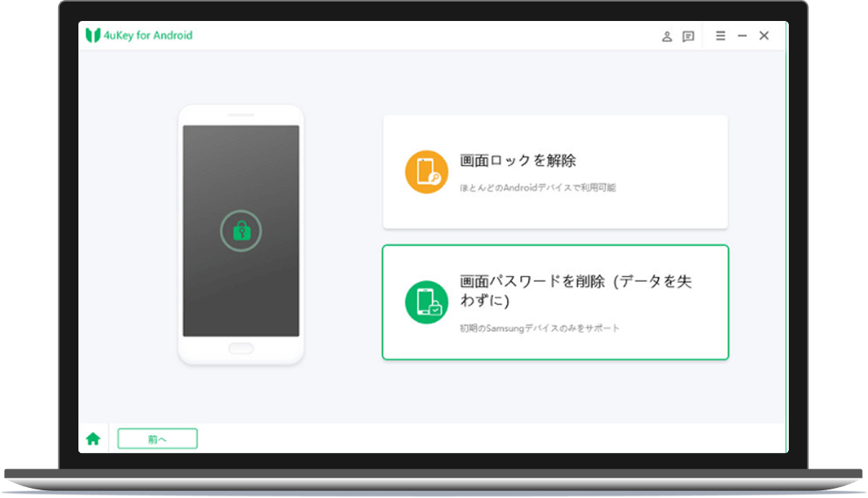Choose the Samsung-only unlock mode option
Screen dimensions: 868x498
554,301
